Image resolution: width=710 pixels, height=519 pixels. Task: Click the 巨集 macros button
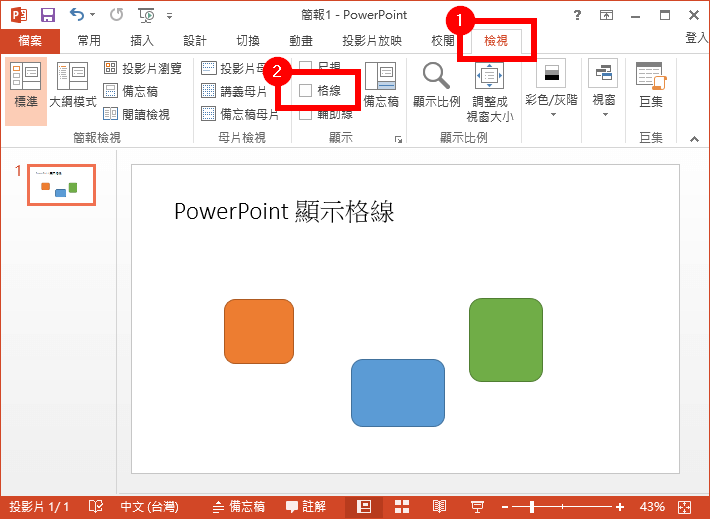tap(651, 85)
